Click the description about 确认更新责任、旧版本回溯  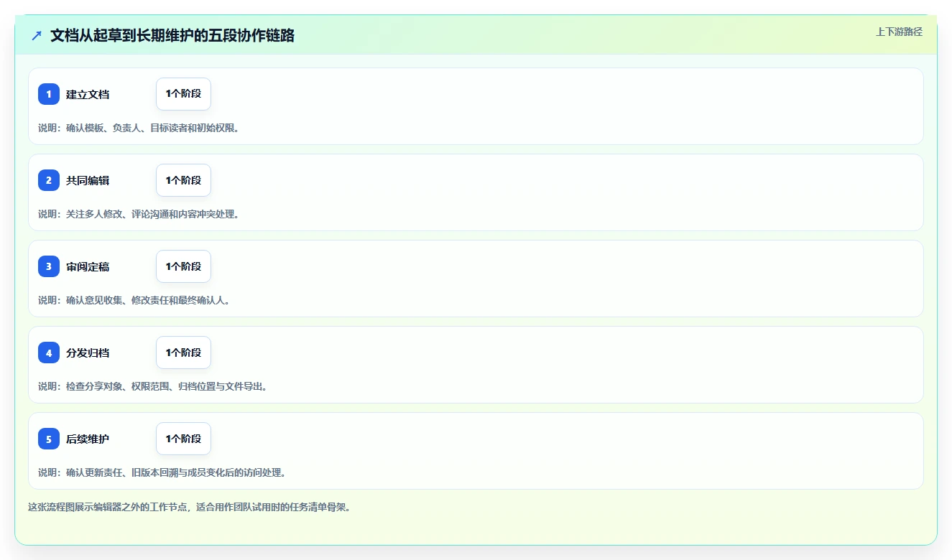pos(162,472)
